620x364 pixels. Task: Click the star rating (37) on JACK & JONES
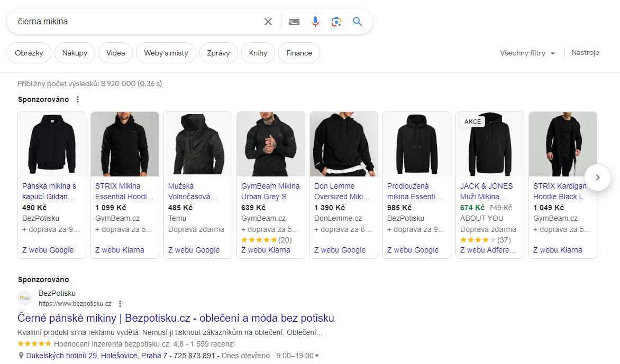486,240
